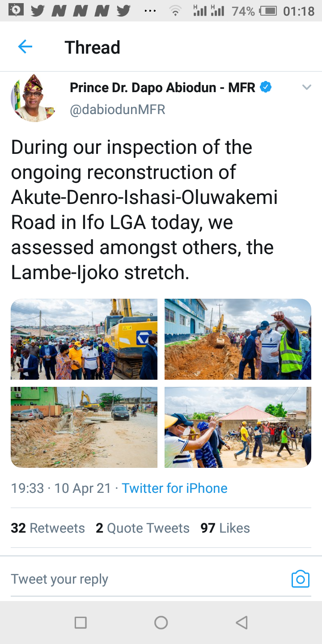Open camera icon in reply bar
Screen dimensions: 322x644
click(x=300, y=579)
